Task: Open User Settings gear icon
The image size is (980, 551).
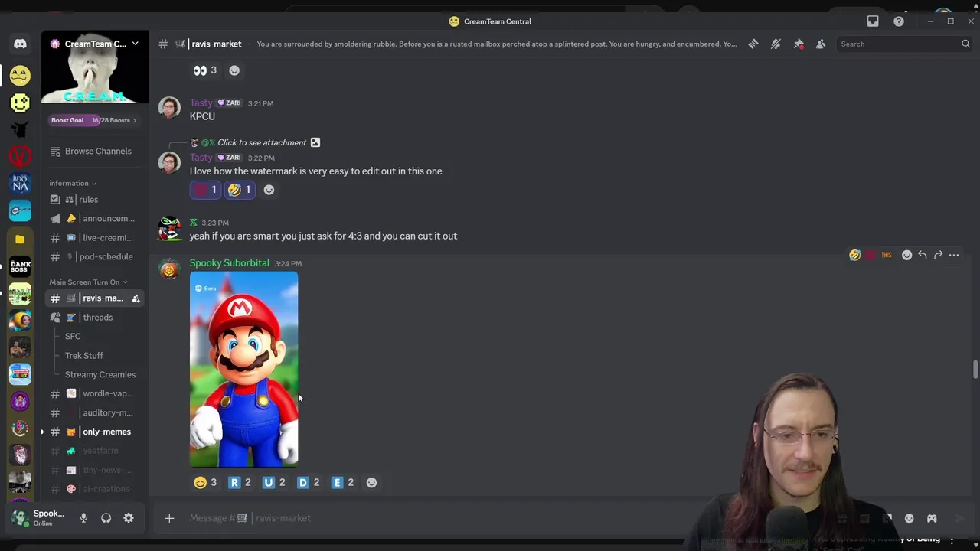Action: pos(129,518)
